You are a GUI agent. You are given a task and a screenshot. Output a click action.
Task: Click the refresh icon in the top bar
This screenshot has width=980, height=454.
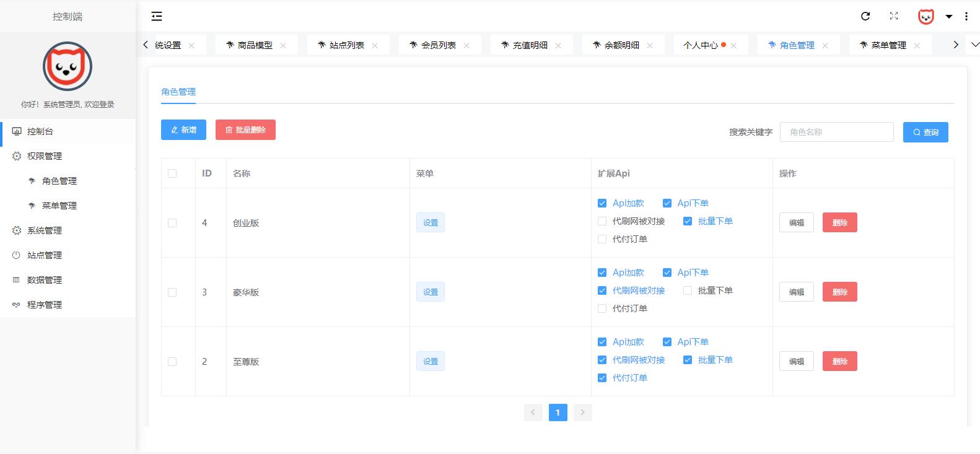click(x=865, y=17)
